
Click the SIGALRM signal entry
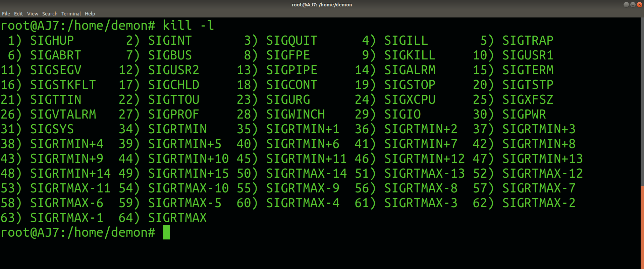pyautogui.click(x=410, y=70)
